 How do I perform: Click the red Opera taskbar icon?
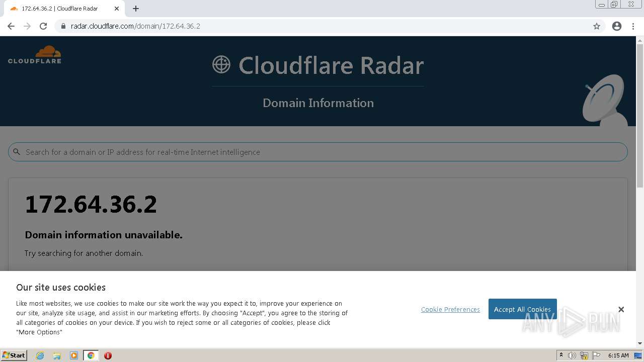pyautogui.click(x=108, y=355)
